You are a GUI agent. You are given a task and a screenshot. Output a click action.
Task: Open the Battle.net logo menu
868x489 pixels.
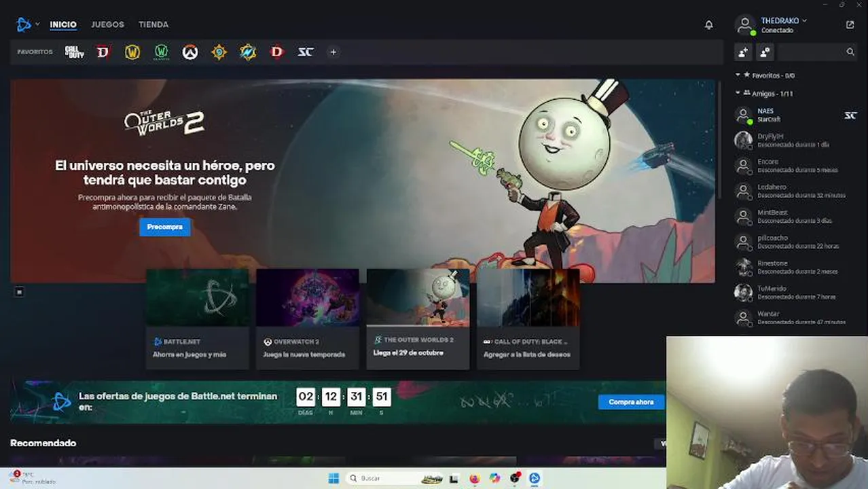pos(24,24)
